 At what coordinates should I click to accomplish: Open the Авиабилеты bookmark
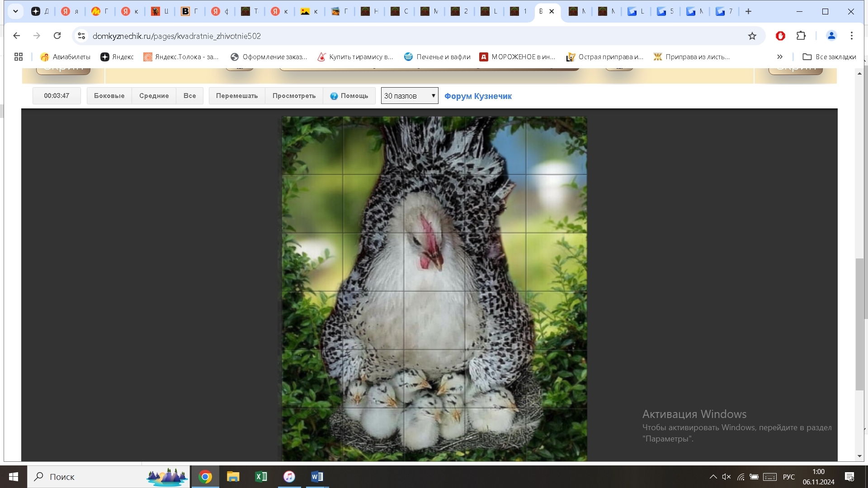click(65, 56)
